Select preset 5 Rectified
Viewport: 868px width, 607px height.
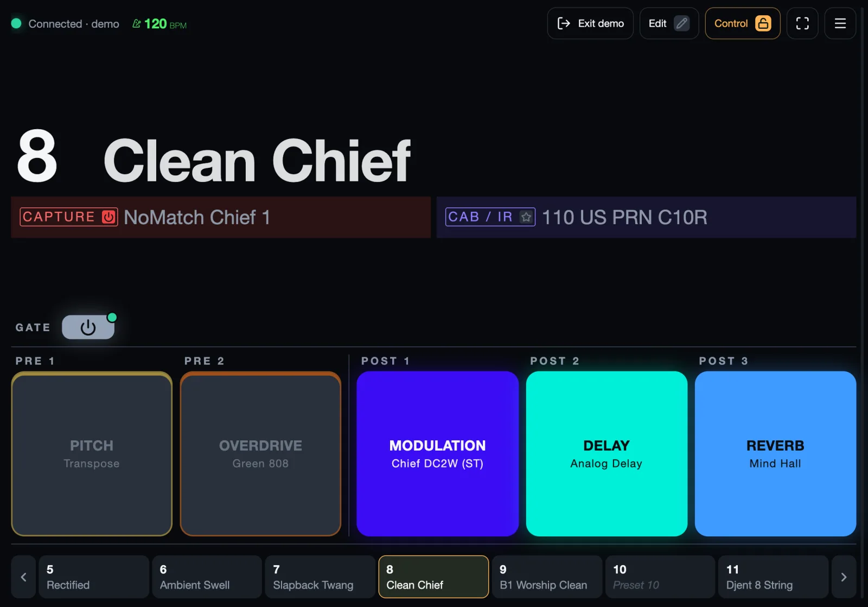(94, 577)
